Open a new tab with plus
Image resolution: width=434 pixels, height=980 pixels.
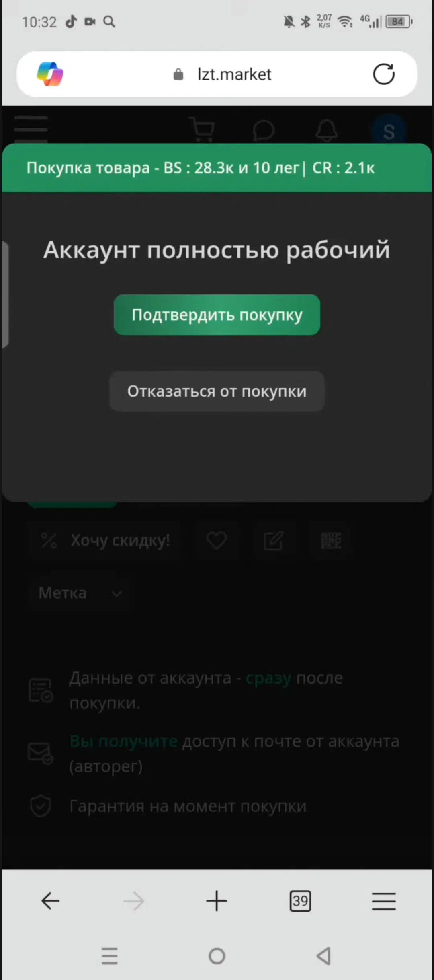point(217,901)
